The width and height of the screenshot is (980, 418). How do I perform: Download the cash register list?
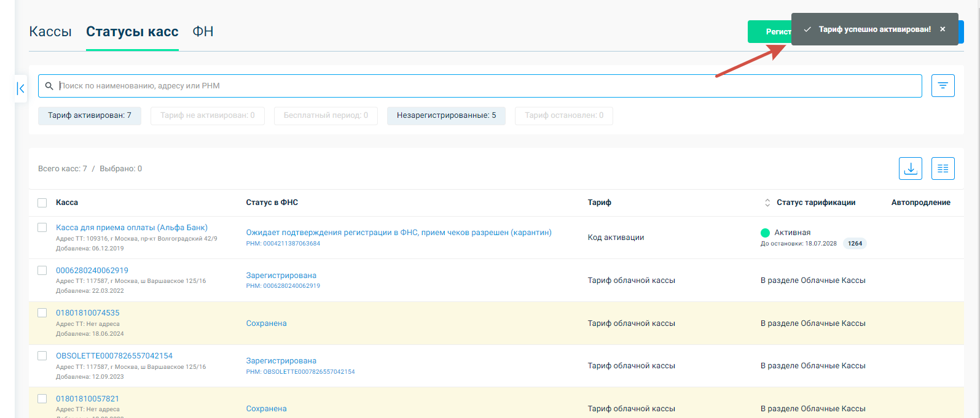[910, 168]
